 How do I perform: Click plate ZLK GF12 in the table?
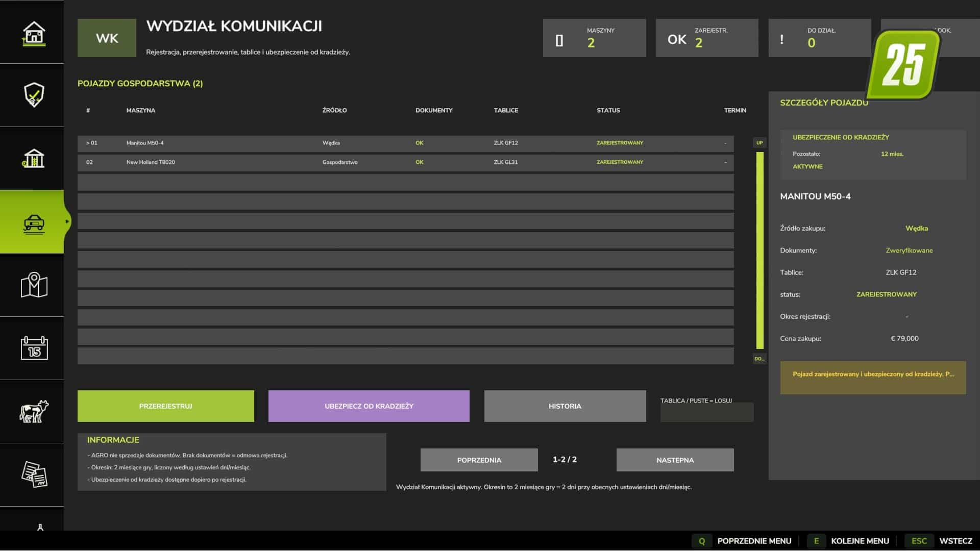[x=506, y=143]
